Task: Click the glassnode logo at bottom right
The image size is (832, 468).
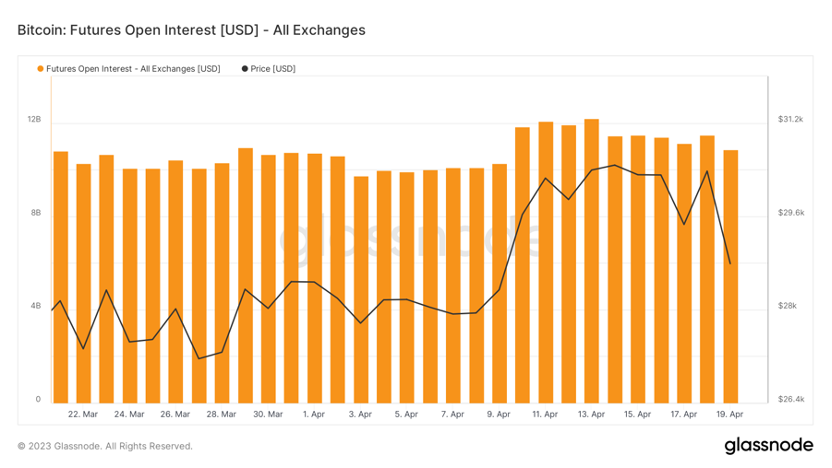Action: click(x=768, y=444)
